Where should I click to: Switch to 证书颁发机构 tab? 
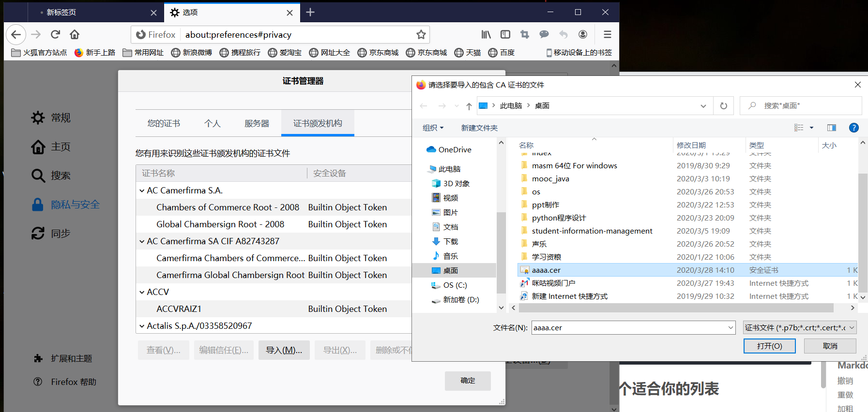tap(318, 123)
